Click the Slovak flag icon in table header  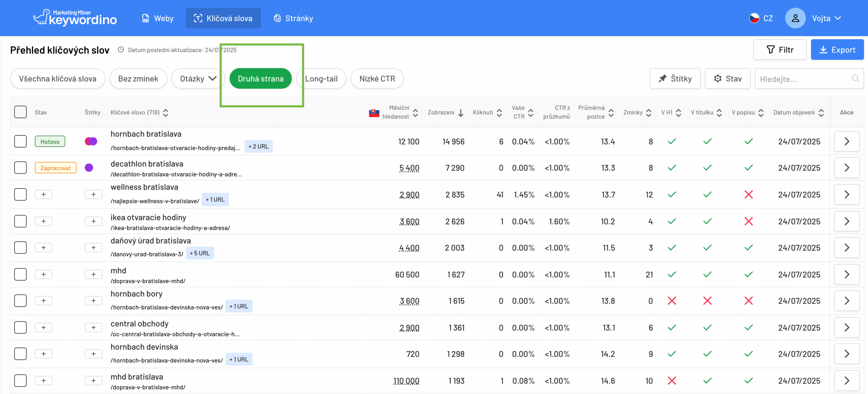[x=374, y=113]
